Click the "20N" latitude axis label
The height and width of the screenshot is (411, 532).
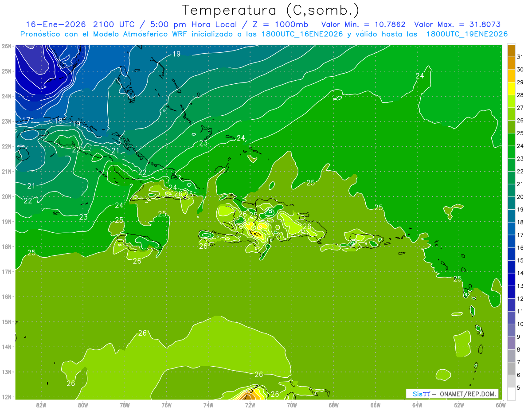click(x=6, y=196)
